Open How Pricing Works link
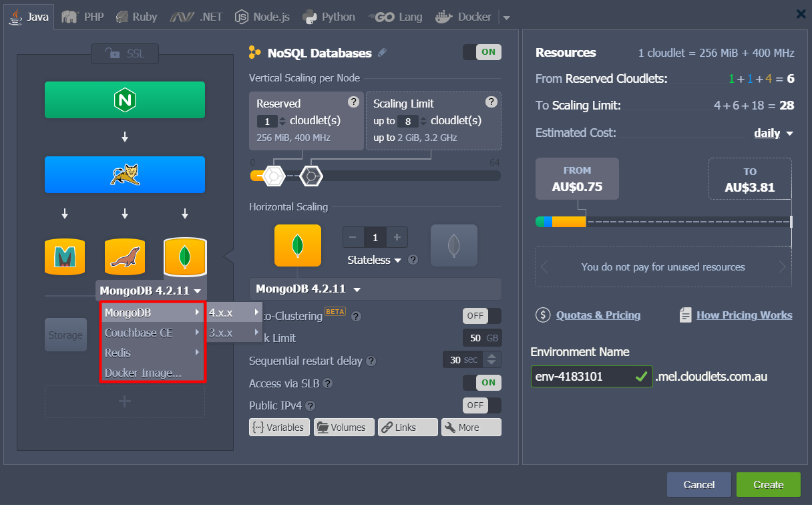 [x=744, y=315]
